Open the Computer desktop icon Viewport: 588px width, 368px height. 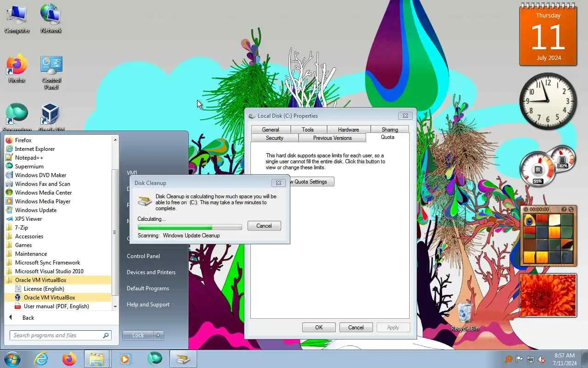click(x=17, y=18)
